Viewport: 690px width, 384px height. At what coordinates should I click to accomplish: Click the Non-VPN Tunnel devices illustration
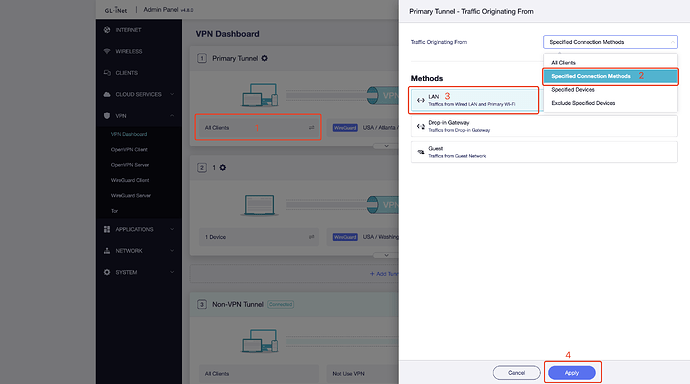260,340
